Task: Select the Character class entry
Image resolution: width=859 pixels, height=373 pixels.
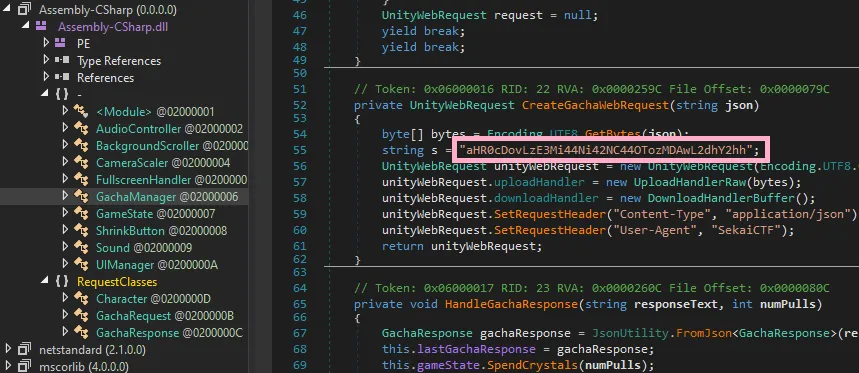Action: 153,299
